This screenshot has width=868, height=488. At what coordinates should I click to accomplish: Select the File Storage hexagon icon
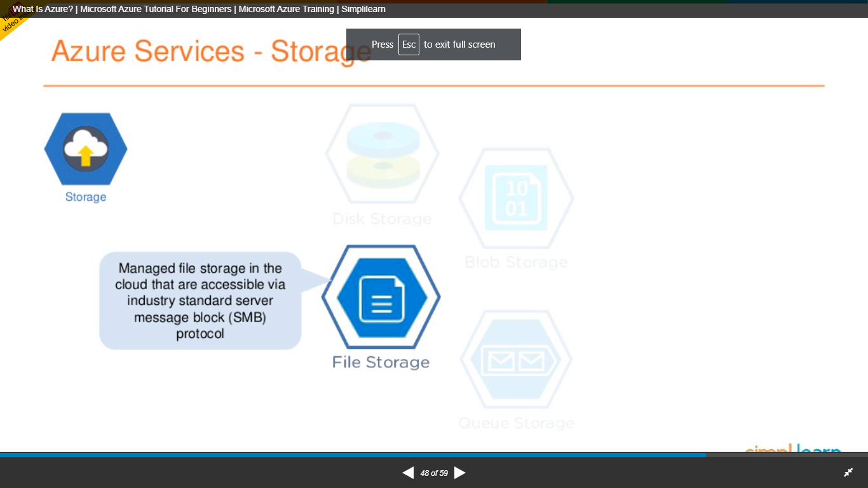pos(381,297)
